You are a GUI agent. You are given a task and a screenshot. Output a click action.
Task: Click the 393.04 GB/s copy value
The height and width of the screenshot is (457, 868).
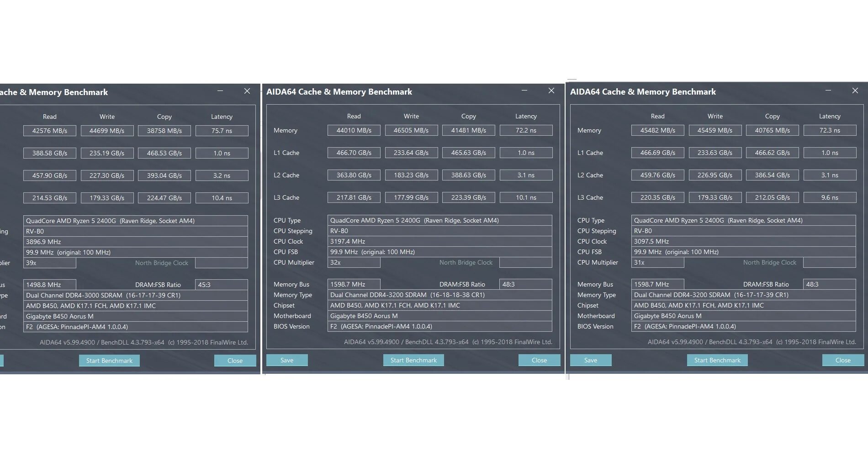164,175
